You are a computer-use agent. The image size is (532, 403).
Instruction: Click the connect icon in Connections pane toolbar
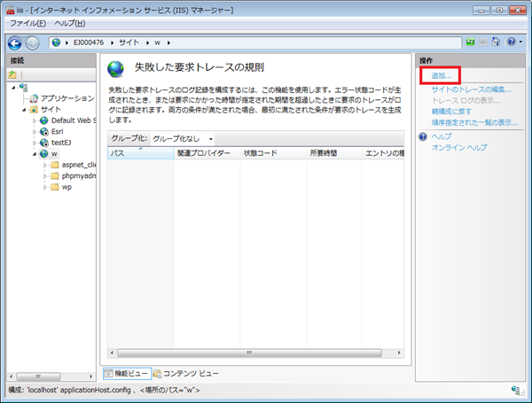(x=13, y=74)
